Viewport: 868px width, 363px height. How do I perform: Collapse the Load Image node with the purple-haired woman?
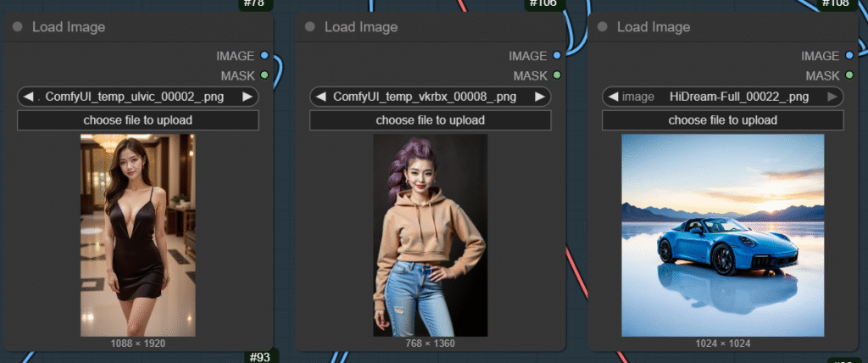pyautogui.click(x=309, y=27)
